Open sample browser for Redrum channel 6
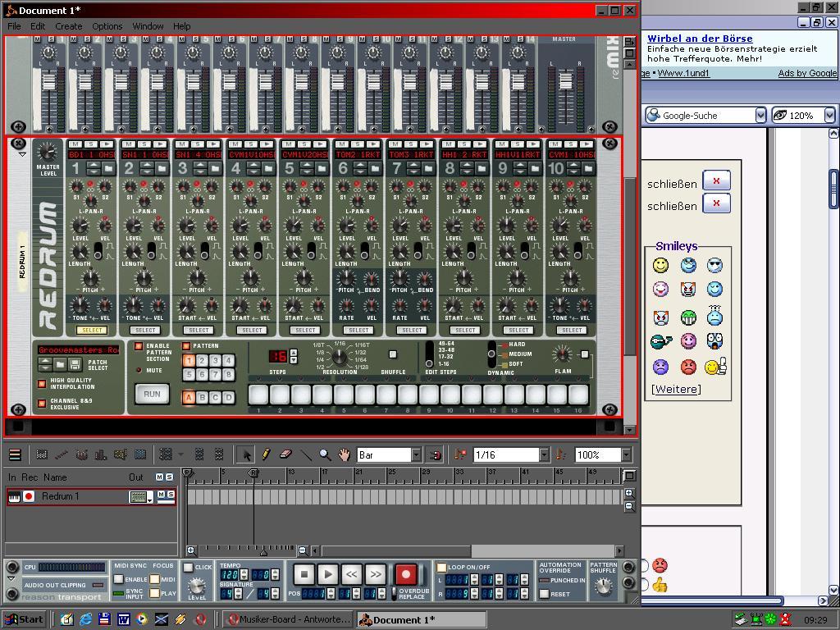 [x=375, y=169]
